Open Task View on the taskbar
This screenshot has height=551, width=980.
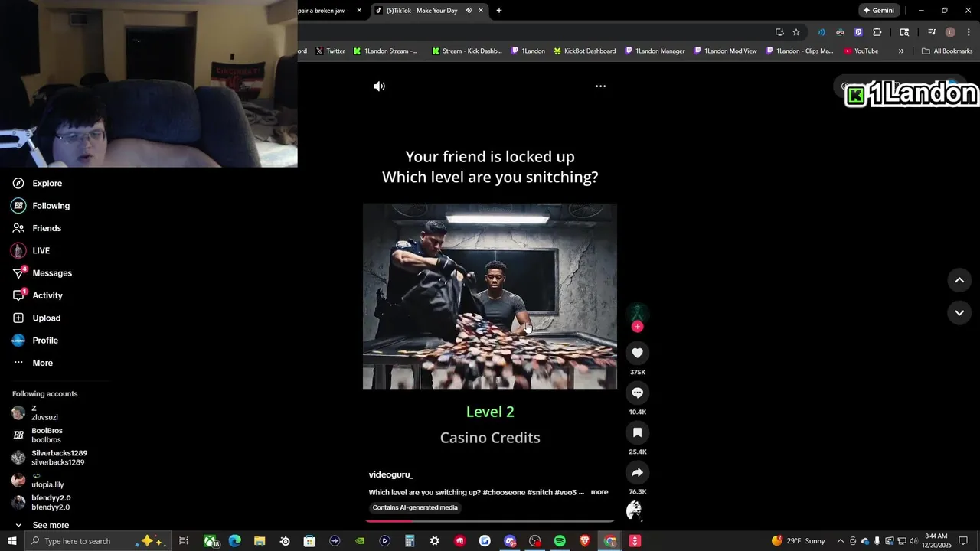click(x=184, y=541)
